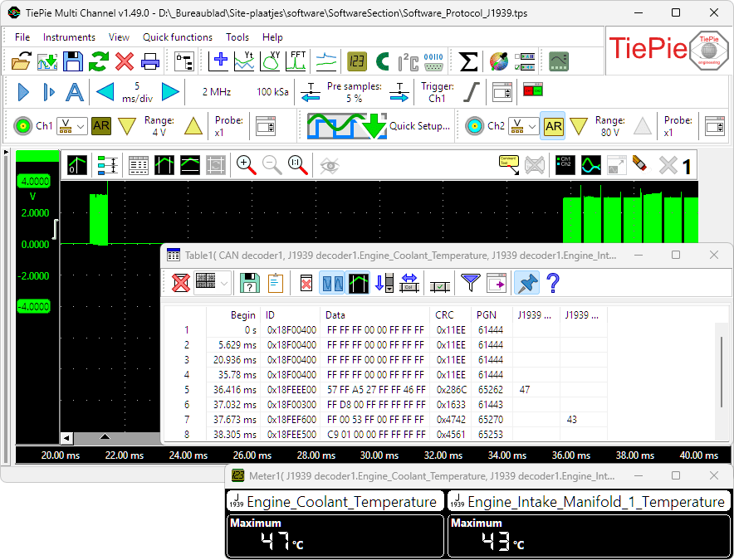Open the View menu

[x=119, y=37]
